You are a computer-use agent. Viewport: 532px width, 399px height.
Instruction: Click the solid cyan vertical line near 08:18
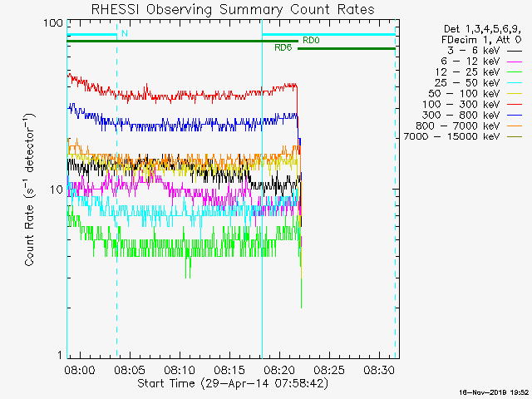coord(263,189)
